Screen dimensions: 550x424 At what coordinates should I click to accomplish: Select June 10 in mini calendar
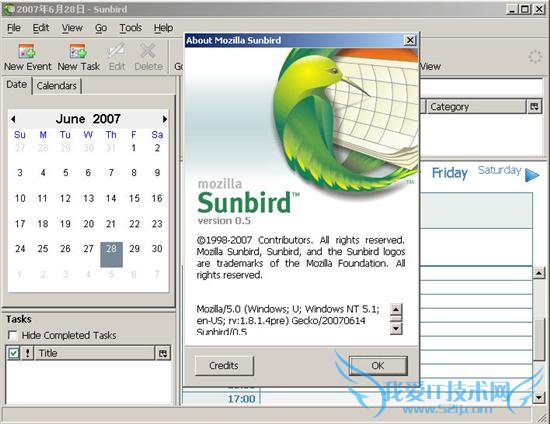tap(20, 198)
